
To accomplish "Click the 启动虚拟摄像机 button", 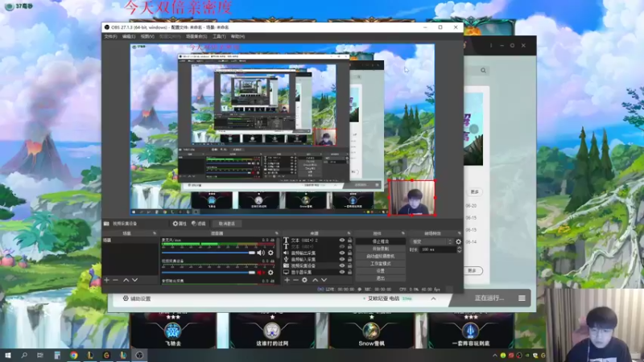I will pos(380,256).
